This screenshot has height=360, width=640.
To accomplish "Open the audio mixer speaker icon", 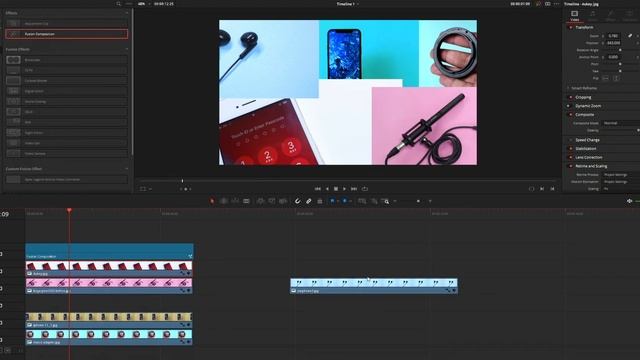I will click(629, 201).
